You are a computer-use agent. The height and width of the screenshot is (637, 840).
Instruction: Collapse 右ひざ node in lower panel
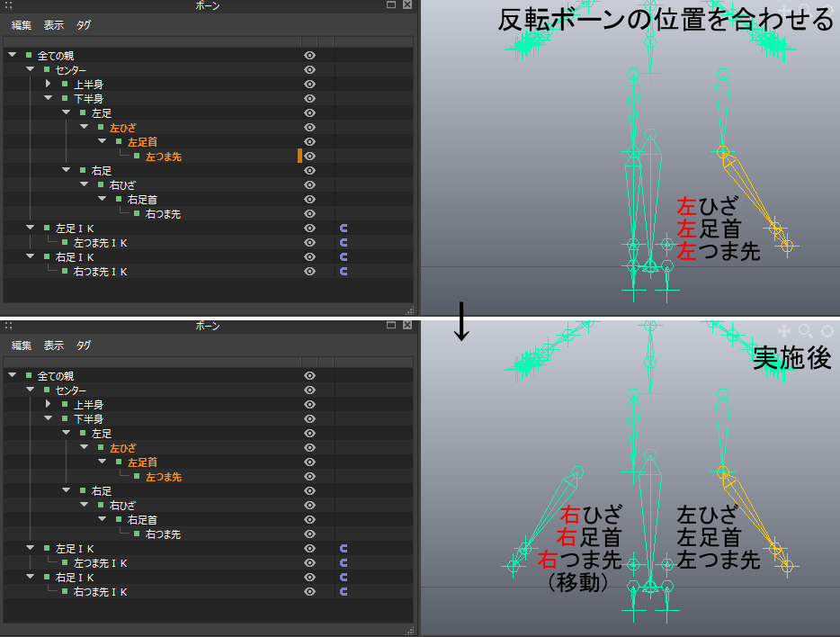coord(85,505)
